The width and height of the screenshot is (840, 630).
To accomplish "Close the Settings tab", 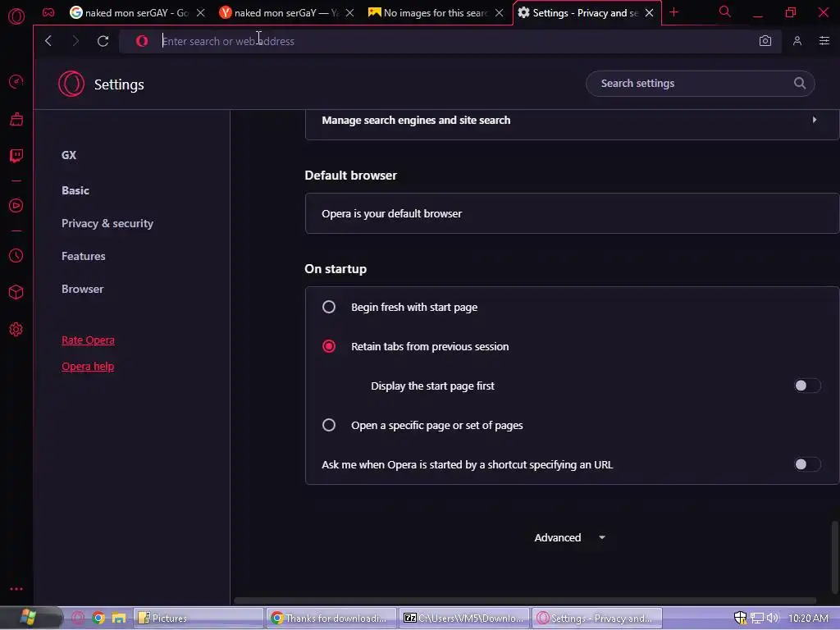I will tap(650, 12).
